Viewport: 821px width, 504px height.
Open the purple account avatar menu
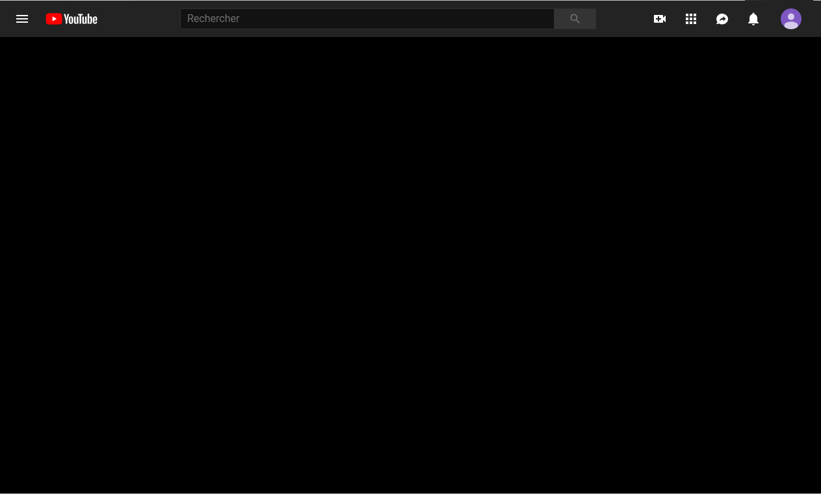[791, 19]
